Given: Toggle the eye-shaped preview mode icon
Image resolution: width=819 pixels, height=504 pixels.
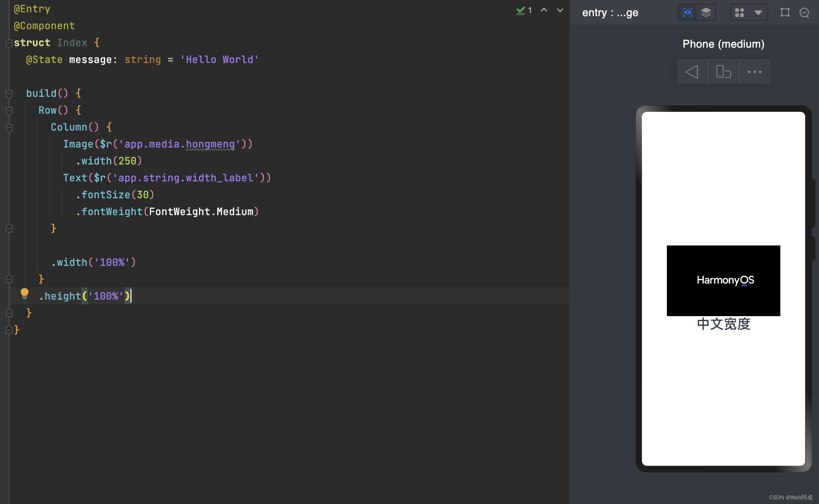Looking at the screenshot, I should point(687,13).
